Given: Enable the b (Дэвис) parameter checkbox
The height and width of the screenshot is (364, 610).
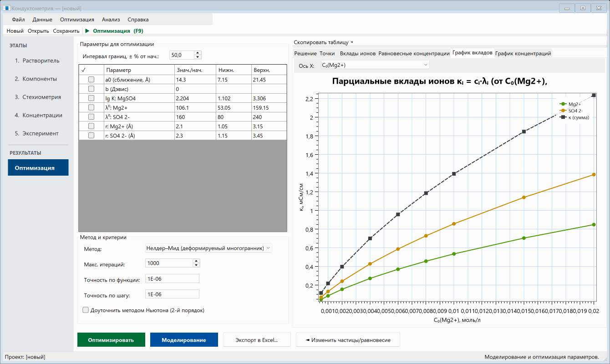Looking at the screenshot, I should tap(91, 89).
